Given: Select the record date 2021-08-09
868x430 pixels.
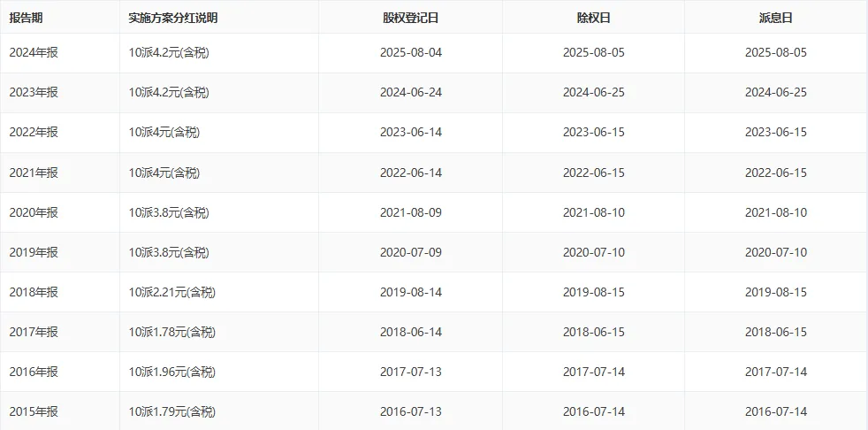Looking at the screenshot, I should click(410, 212).
